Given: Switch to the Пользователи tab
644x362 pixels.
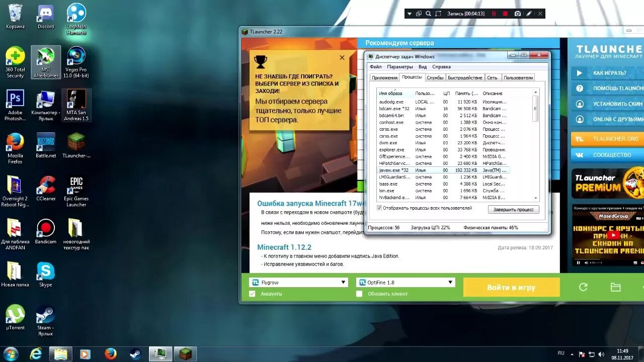Looking at the screenshot, I should (518, 77).
